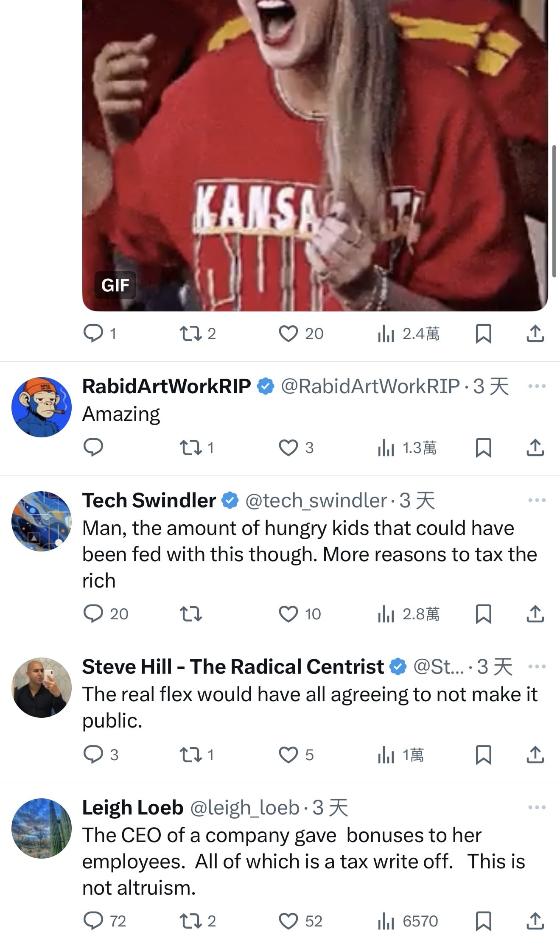The image size is (560, 946).
Task: Reply to the Kansas City GIF tweet
Action: click(93, 333)
